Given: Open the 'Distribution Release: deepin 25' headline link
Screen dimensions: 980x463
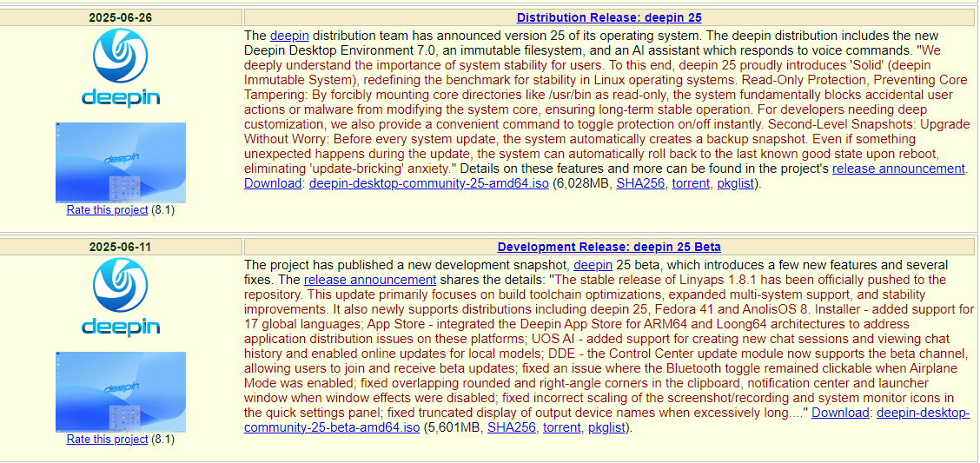Looking at the screenshot, I should tap(609, 17).
